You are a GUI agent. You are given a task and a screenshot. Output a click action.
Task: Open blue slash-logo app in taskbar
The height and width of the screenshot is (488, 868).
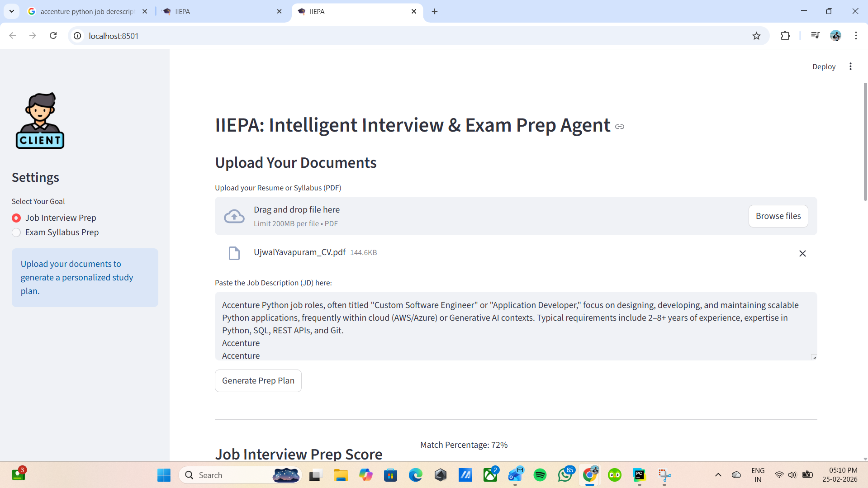[x=465, y=475]
